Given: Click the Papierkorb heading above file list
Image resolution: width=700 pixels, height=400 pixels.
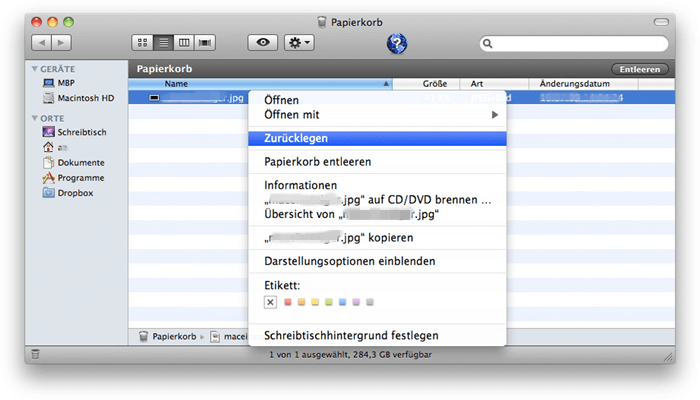Looking at the screenshot, I should click(x=164, y=69).
